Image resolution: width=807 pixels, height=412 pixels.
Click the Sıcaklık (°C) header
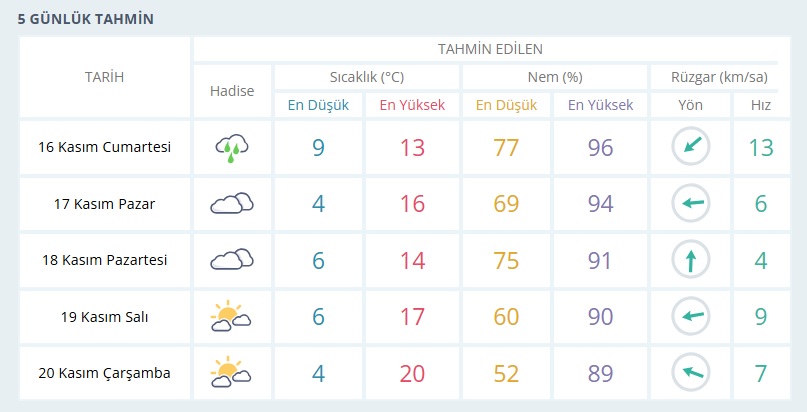[x=366, y=77]
